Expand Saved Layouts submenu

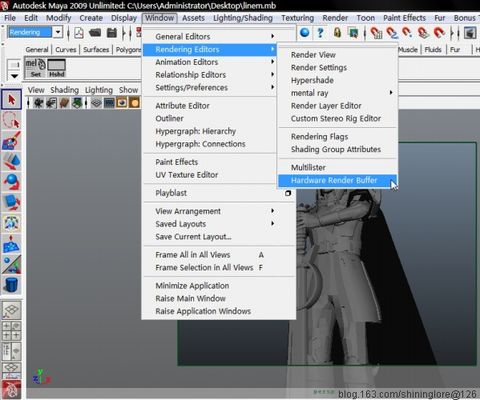click(x=219, y=224)
